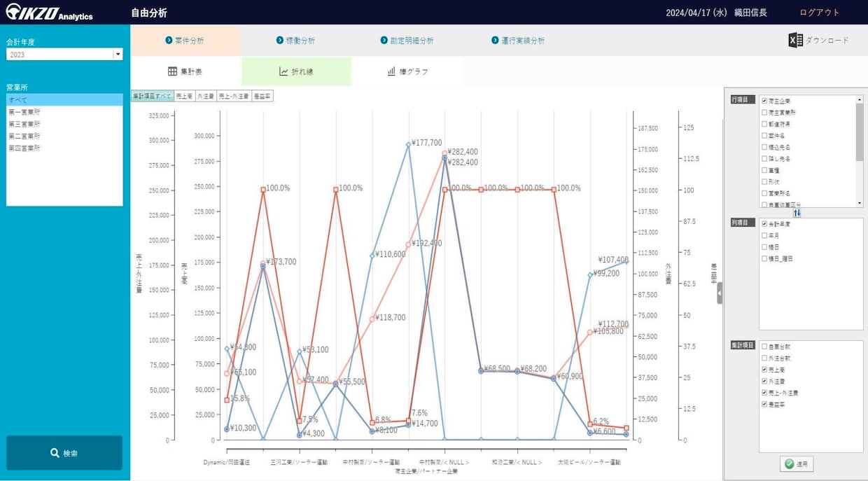The image size is (868, 481).
Task: Click the 15.8% data label on chart
Action: tap(240, 398)
